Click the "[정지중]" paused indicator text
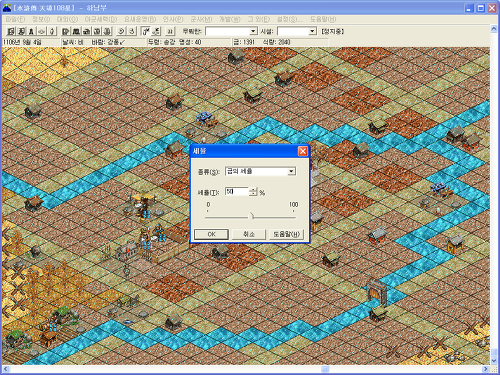 coord(332,31)
